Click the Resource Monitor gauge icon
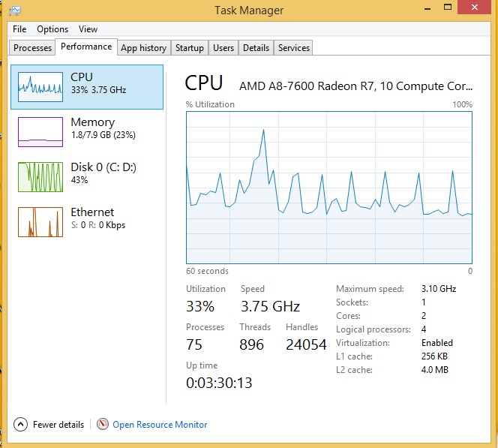Viewport: 498px width, 448px height. (102, 424)
